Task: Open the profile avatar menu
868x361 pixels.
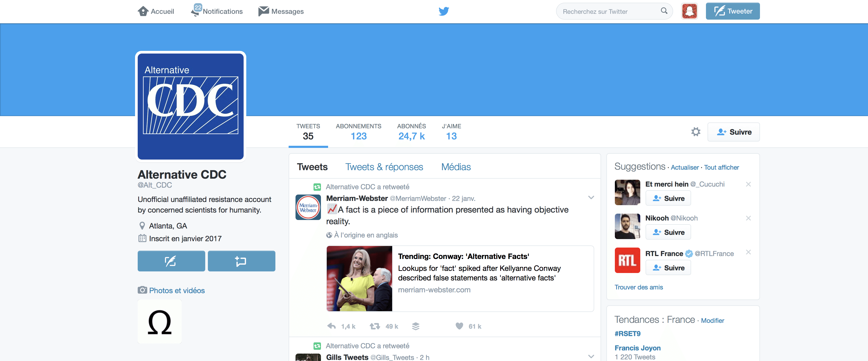Action: [690, 11]
